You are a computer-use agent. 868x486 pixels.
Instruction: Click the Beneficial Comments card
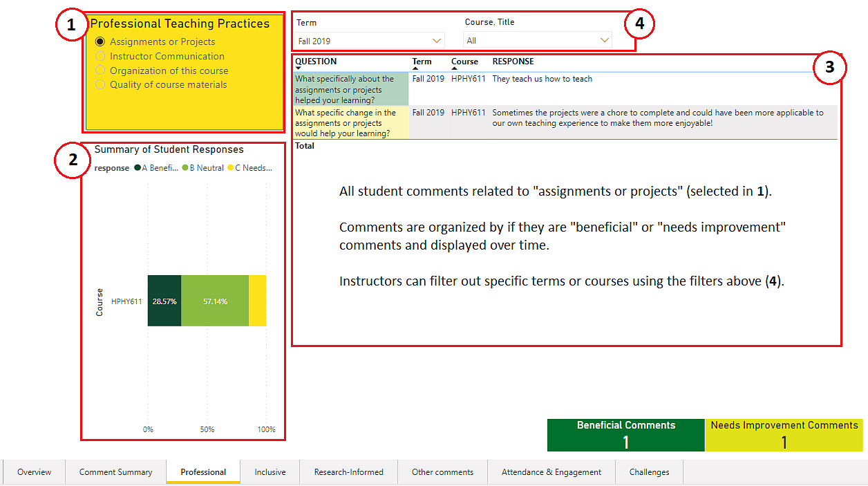[x=626, y=435]
